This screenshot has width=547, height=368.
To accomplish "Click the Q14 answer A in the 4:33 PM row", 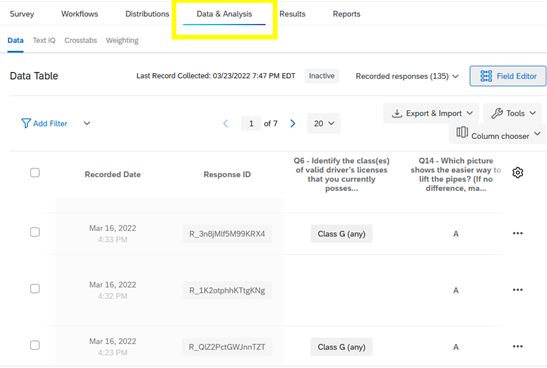I will click(456, 234).
